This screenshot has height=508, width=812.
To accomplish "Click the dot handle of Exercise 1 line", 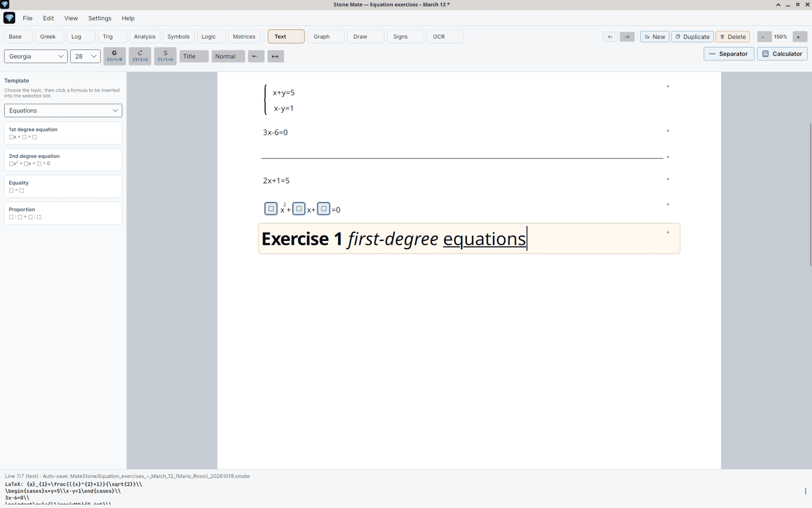I will click(x=668, y=232).
